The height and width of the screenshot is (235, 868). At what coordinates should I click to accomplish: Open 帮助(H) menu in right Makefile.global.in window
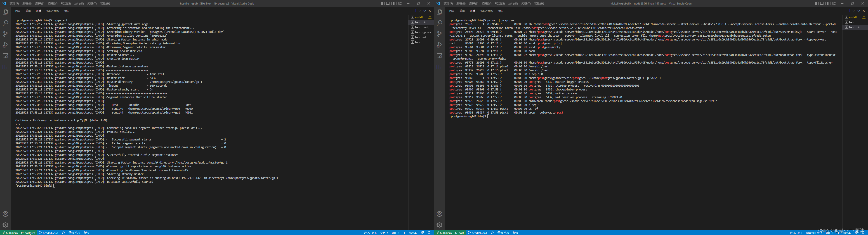coord(539,3)
